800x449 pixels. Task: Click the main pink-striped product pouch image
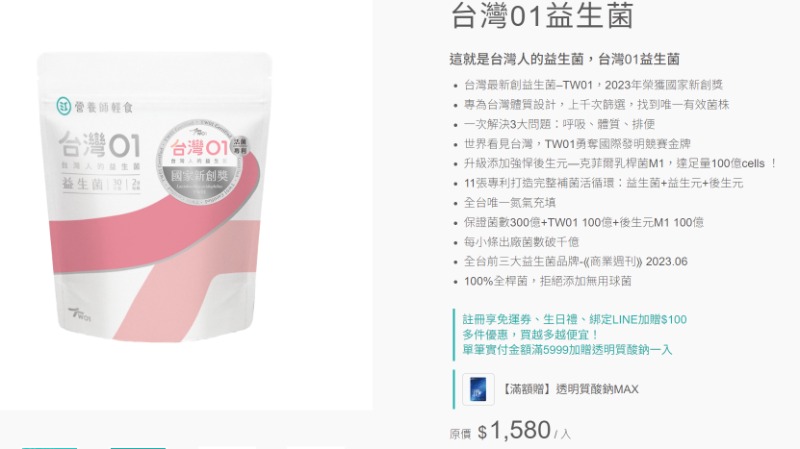click(x=155, y=196)
